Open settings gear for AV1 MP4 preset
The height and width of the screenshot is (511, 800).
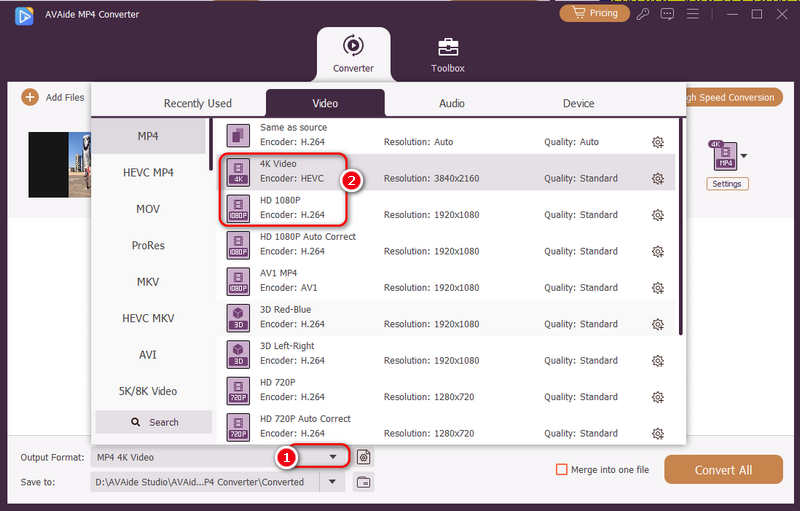(x=658, y=288)
